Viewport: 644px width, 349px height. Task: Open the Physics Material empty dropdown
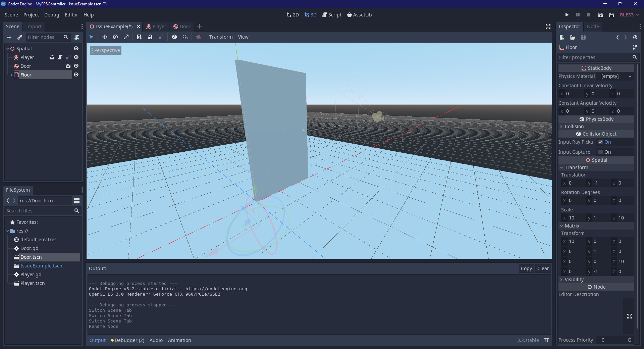click(616, 77)
